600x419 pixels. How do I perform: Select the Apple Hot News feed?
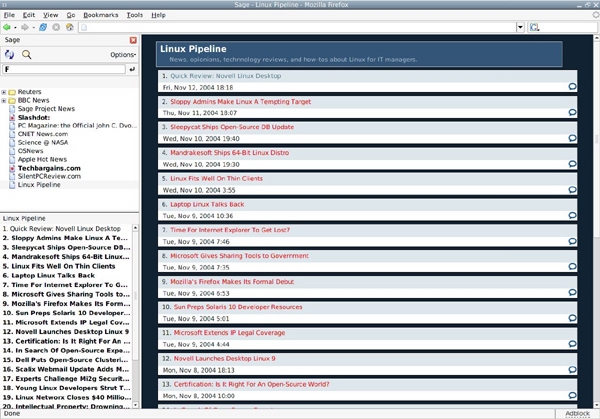(x=42, y=159)
